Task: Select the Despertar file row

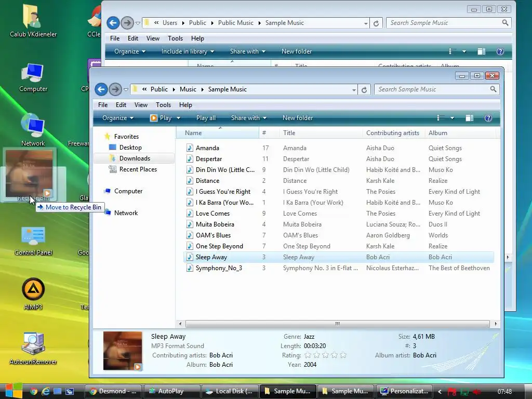Action: [339, 159]
